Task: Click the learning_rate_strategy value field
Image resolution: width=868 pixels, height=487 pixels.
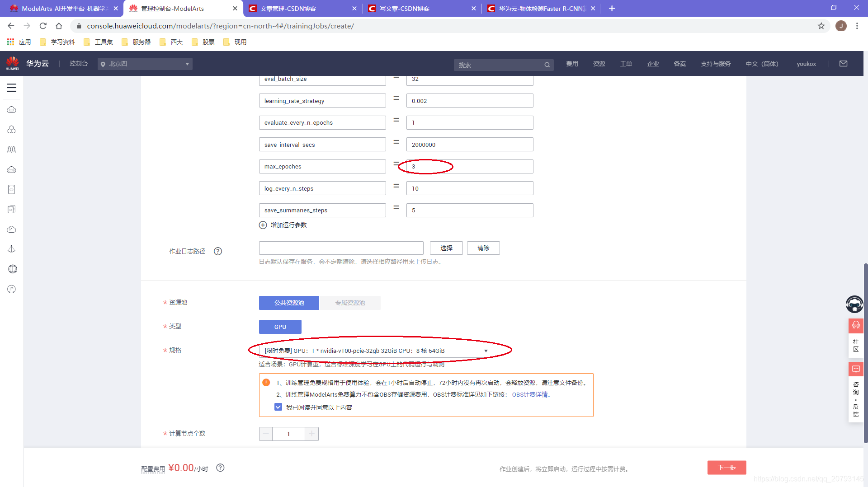Action: click(470, 101)
